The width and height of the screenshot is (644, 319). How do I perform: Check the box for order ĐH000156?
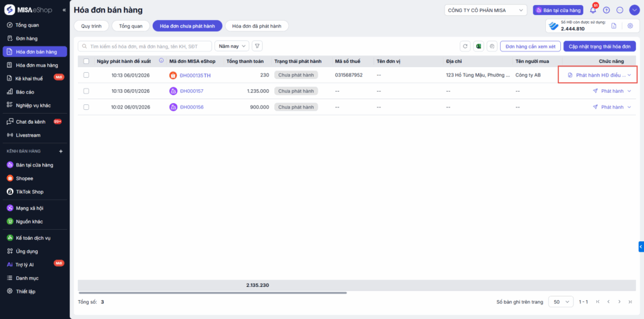[x=86, y=107]
